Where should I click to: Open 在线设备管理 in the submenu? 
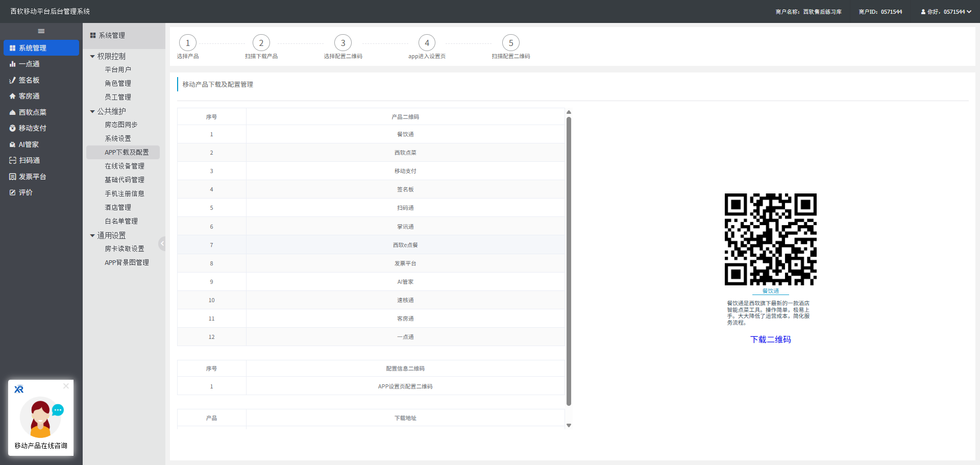(125, 166)
